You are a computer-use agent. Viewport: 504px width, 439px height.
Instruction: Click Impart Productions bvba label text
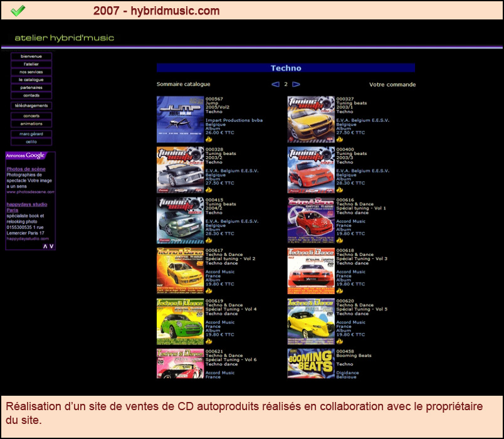pos(234,120)
